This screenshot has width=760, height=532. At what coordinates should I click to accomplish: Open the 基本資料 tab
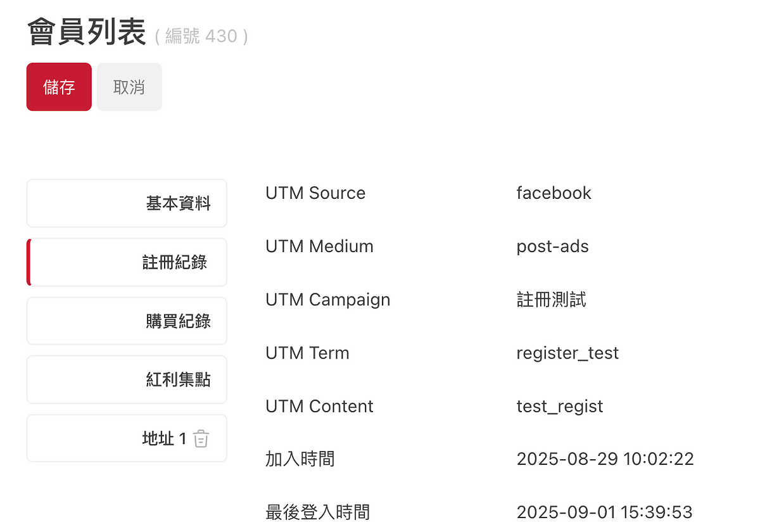127,203
